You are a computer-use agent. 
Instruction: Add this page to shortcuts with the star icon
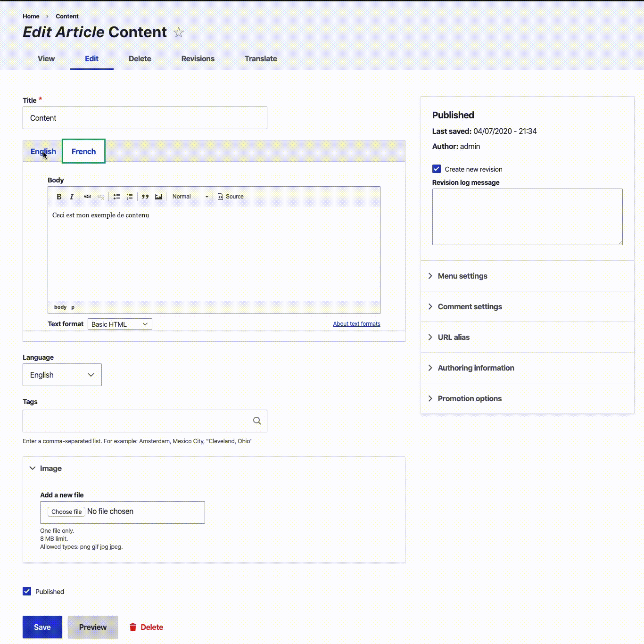tap(179, 32)
